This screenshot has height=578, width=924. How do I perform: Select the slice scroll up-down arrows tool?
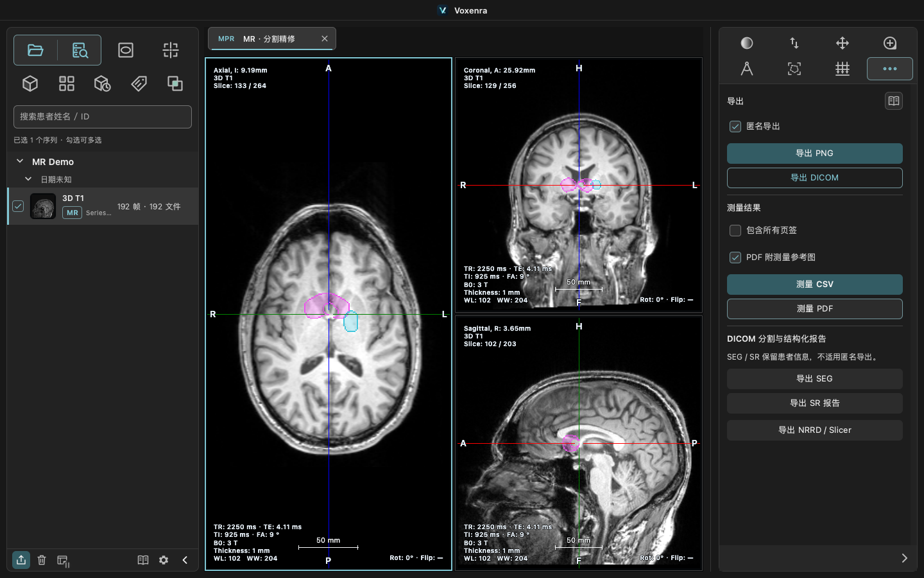pyautogui.click(x=794, y=43)
